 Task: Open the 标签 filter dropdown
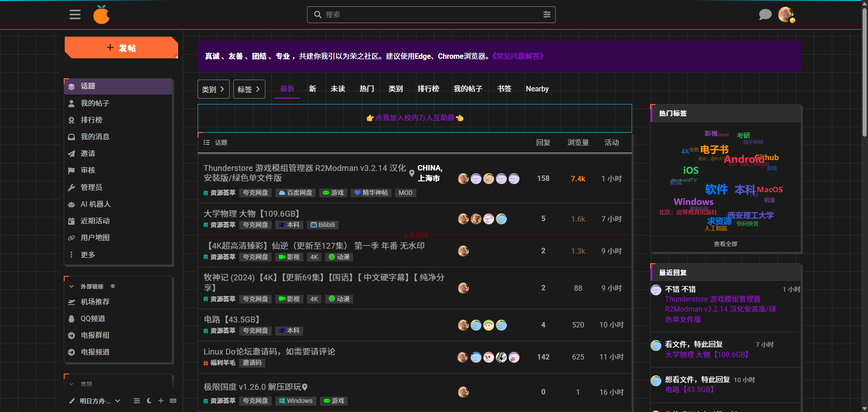(x=249, y=89)
